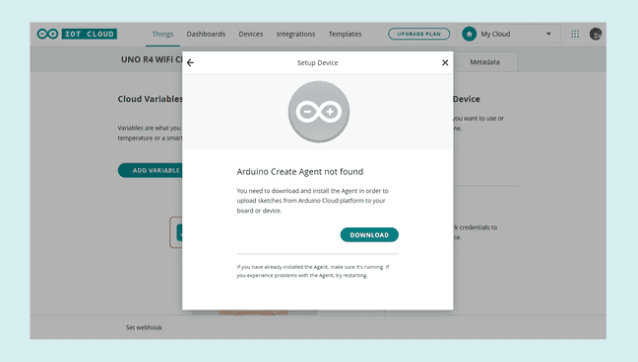Click the Setup Device title text
Screen dimensions: 638x362
pyautogui.click(x=317, y=63)
